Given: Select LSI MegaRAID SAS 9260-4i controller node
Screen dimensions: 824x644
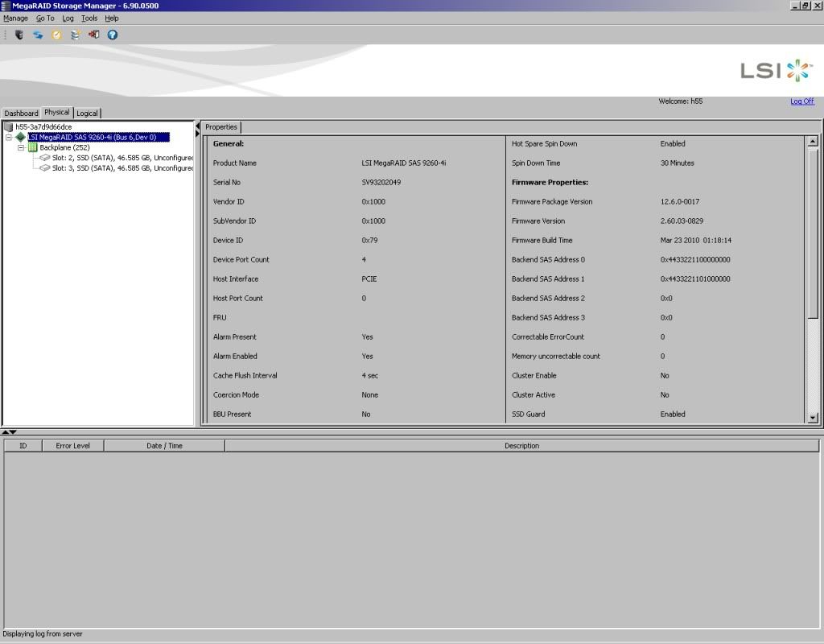Looking at the screenshot, I should [x=99, y=137].
